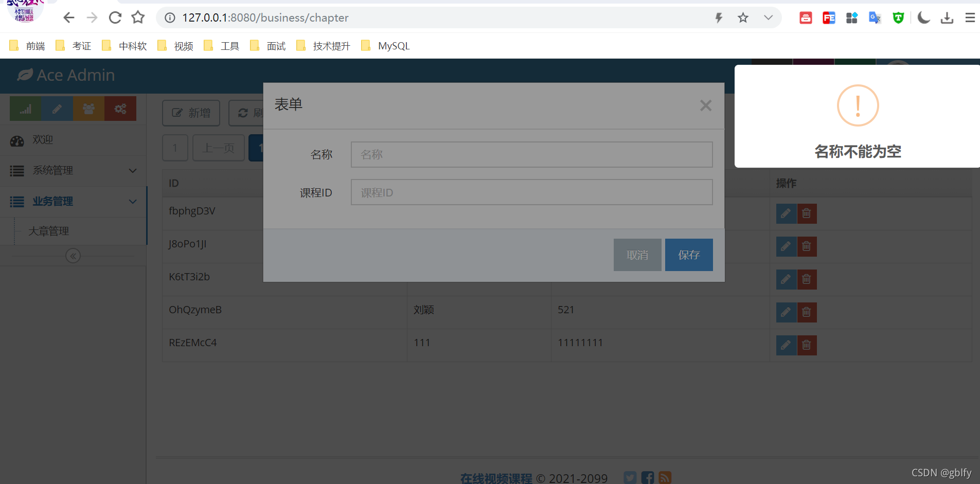Delete the REzEMcC4 chapter row

coord(806,345)
